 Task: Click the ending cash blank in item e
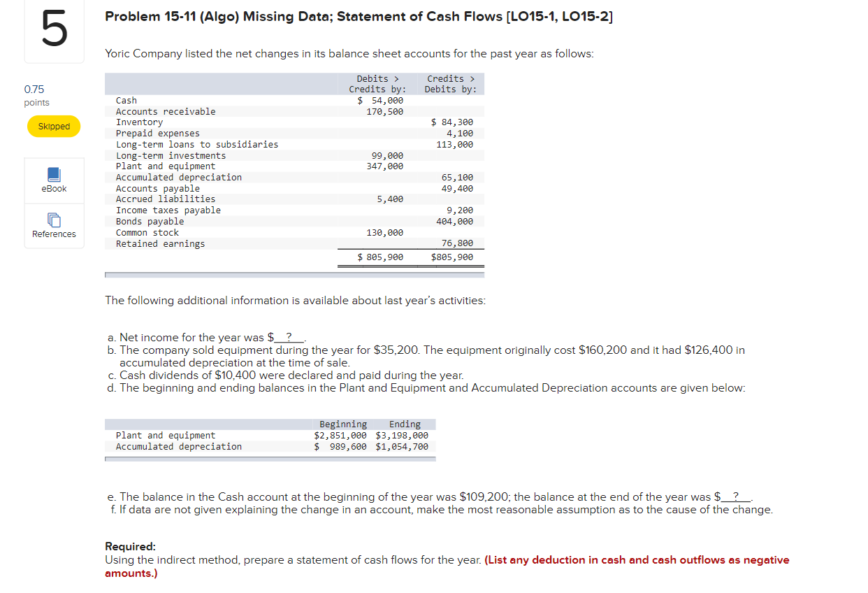coord(736,496)
